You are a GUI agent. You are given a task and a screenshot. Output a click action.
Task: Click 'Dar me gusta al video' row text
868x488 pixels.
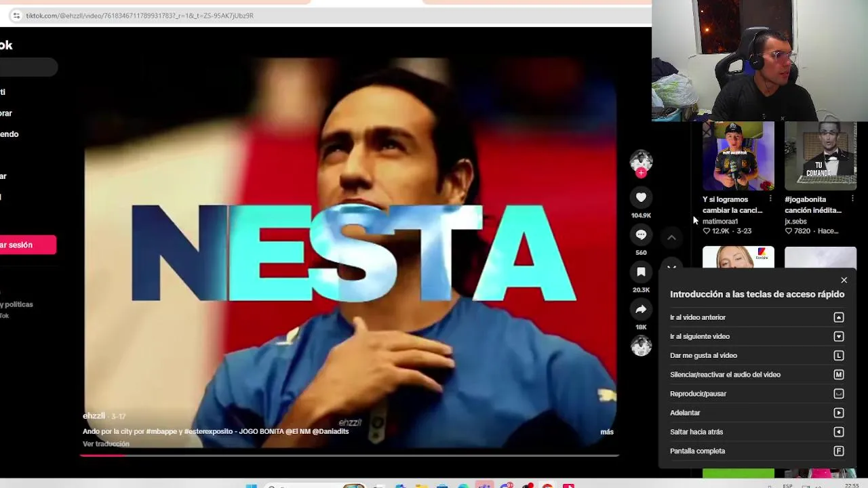703,355
